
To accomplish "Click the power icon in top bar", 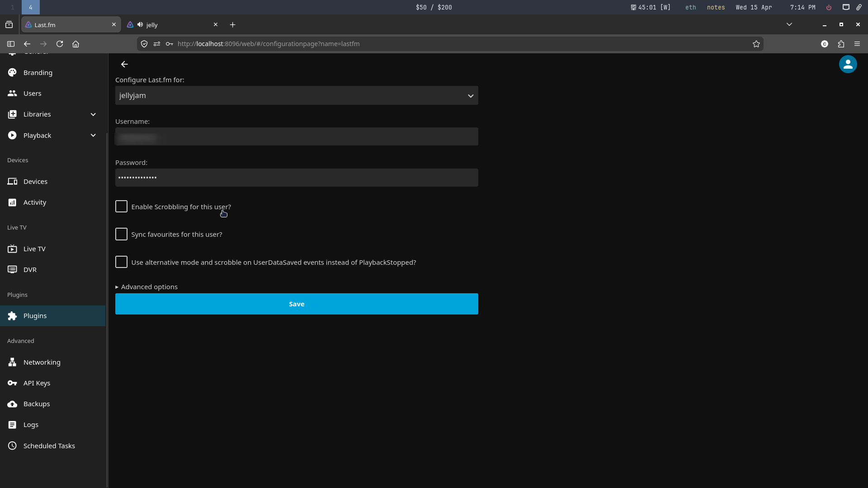I will (x=829, y=7).
